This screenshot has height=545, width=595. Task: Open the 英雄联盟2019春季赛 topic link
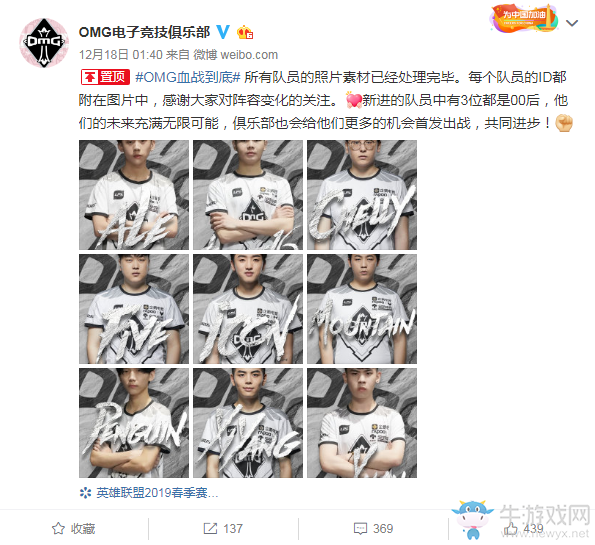coord(149,493)
